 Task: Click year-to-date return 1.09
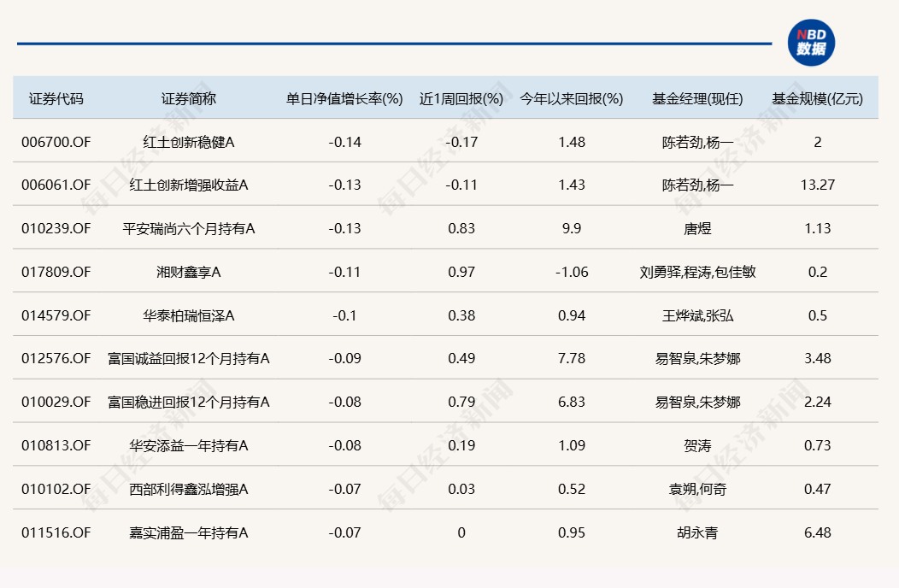tap(572, 446)
